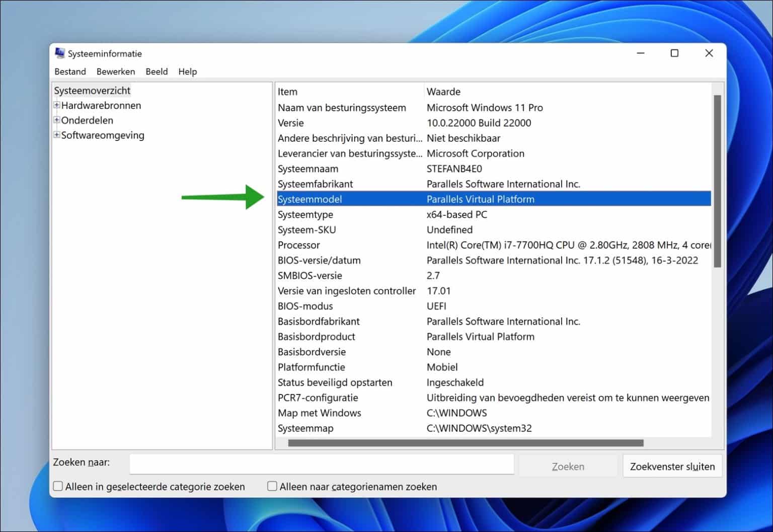Enable Alleen in geselecteerde categorie zoeken checkbox

(x=58, y=486)
